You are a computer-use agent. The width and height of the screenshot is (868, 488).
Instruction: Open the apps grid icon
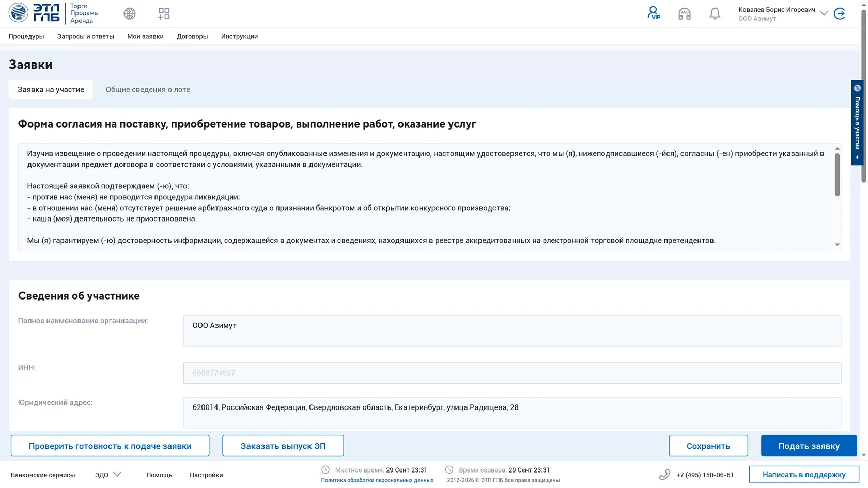tap(164, 13)
